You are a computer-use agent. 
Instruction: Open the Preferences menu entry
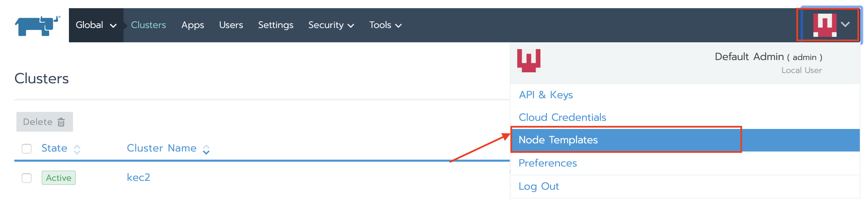[x=548, y=163]
